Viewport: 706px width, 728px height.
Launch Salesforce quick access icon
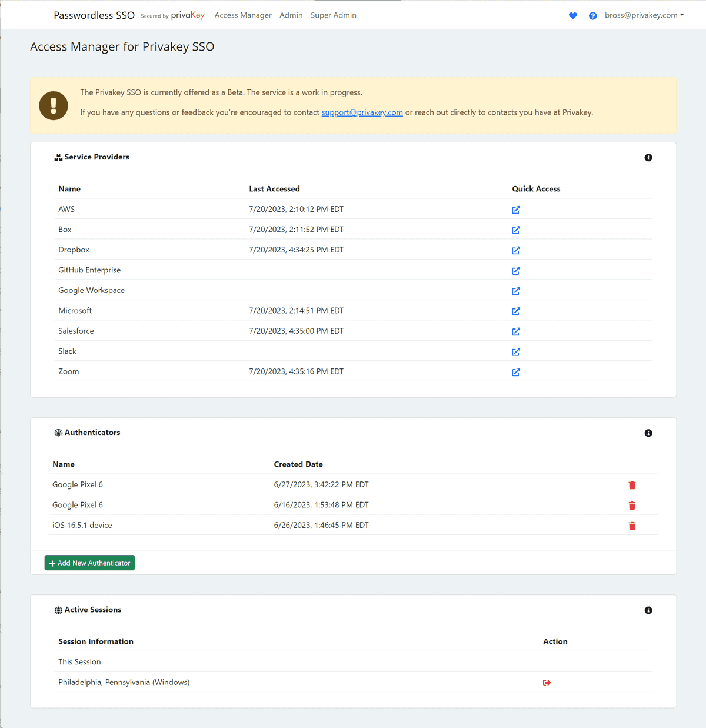coord(516,331)
